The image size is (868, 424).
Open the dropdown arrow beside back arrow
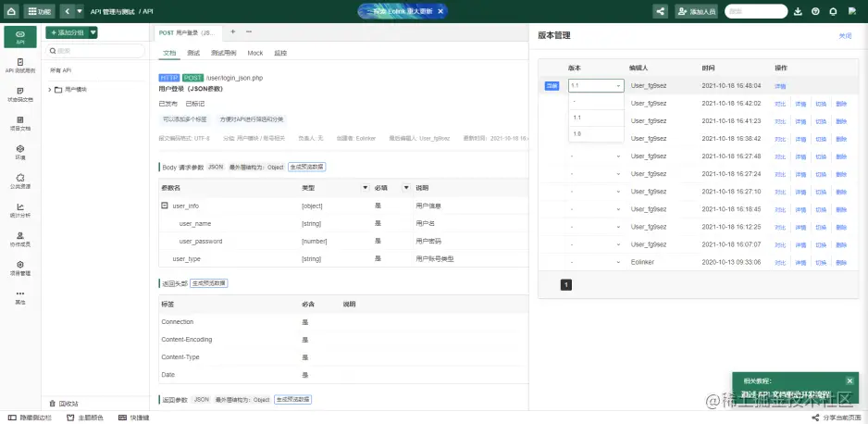pyautogui.click(x=80, y=11)
